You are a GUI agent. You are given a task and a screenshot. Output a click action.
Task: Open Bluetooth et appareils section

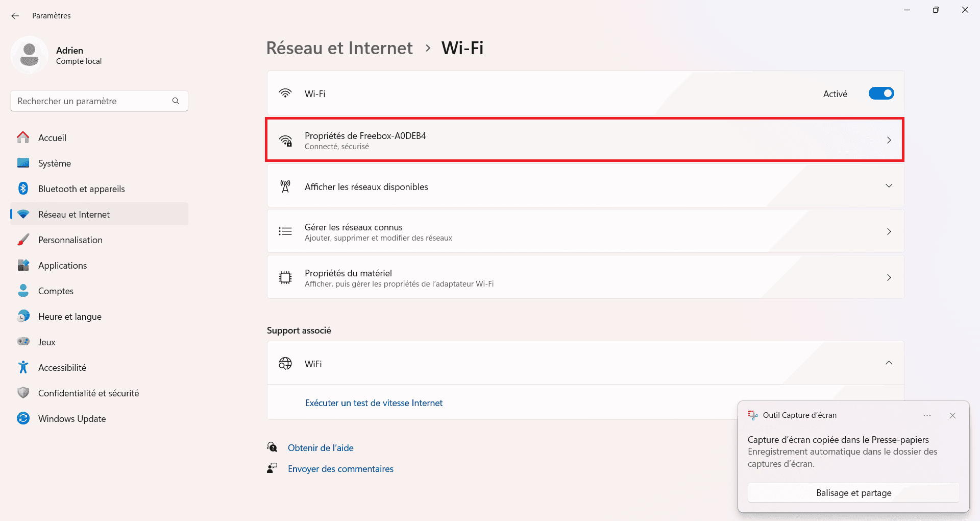(99, 188)
